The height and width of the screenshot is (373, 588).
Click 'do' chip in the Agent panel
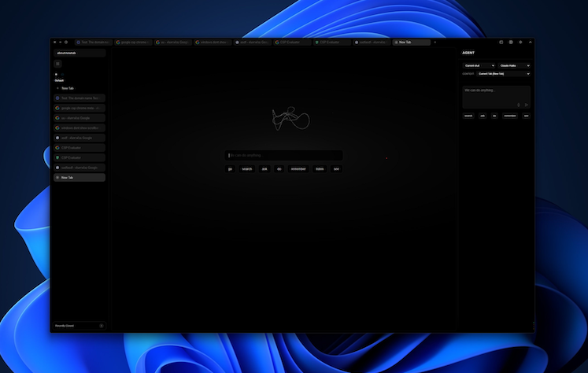tap(494, 116)
